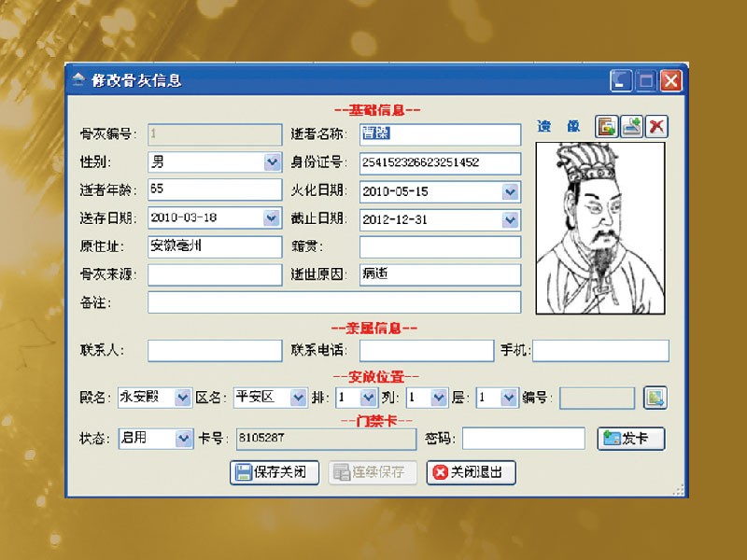
Task: Click the 安放位置 section heading
Action: pyautogui.click(x=376, y=377)
